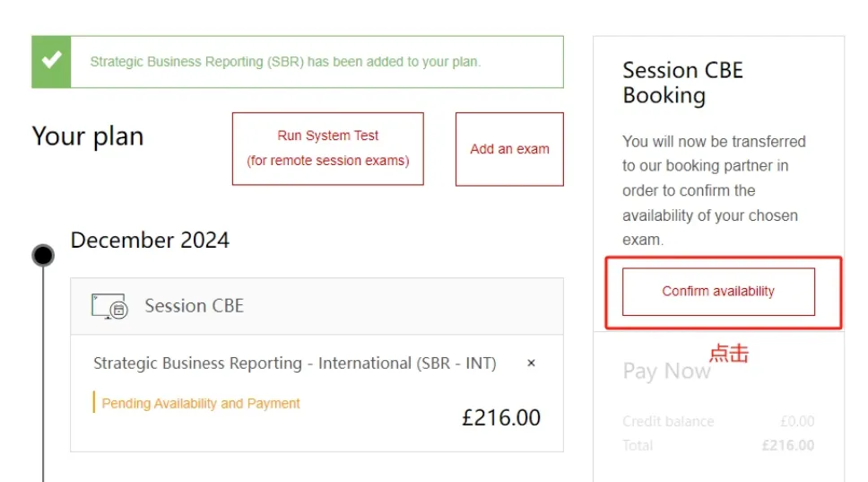Remove SBR exam with the × icon

pos(531,363)
